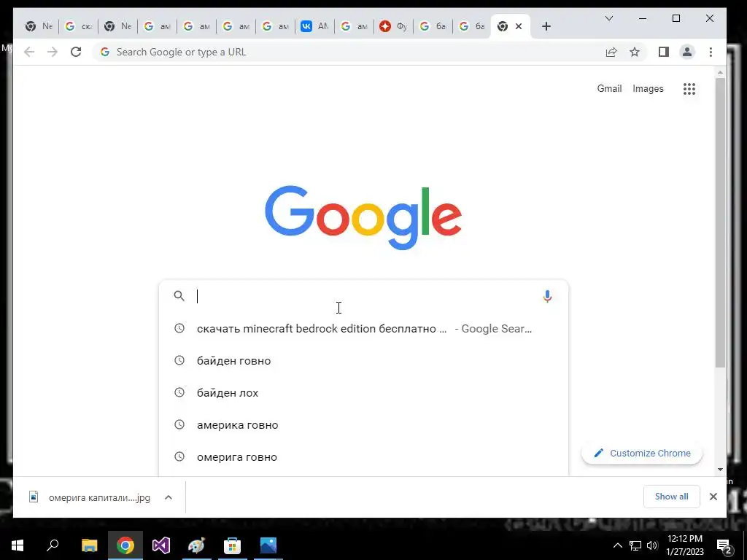Go back using the back arrow
This screenshot has height=560, width=747.
(29, 52)
